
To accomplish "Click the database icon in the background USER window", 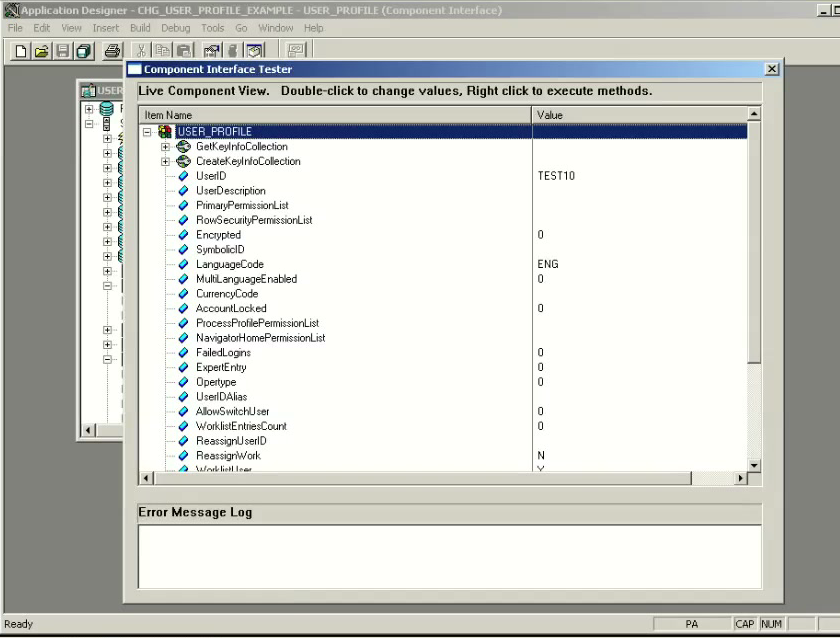I will tap(107, 109).
